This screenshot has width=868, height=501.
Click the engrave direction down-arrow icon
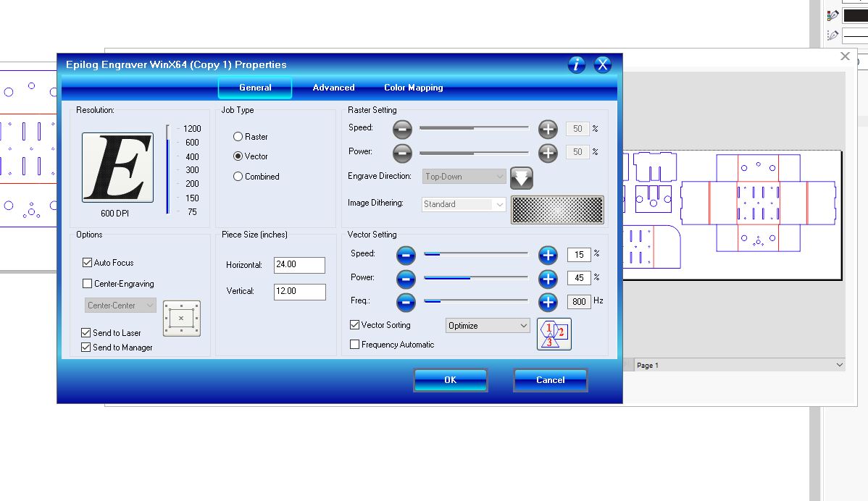coord(522,177)
